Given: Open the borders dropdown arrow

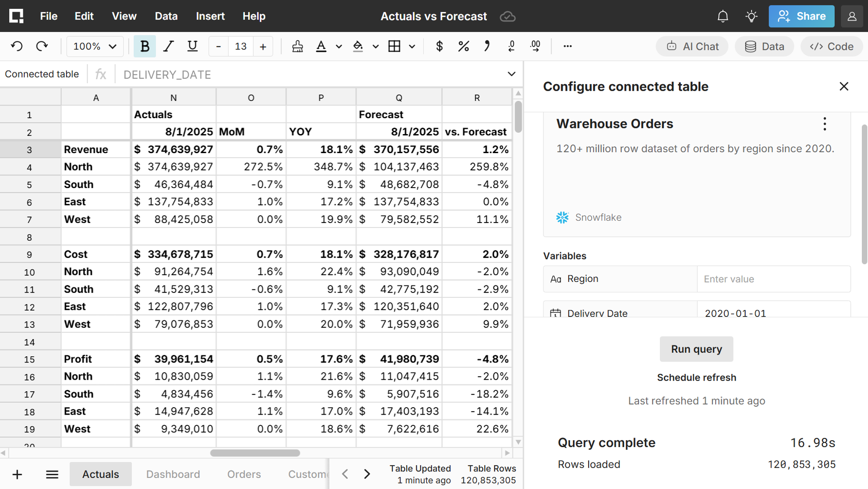Looking at the screenshot, I should (412, 46).
